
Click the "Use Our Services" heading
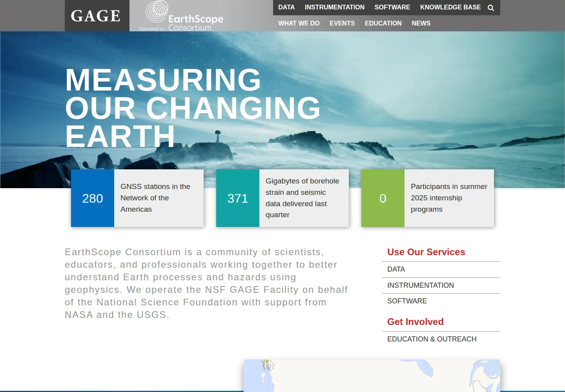click(426, 252)
